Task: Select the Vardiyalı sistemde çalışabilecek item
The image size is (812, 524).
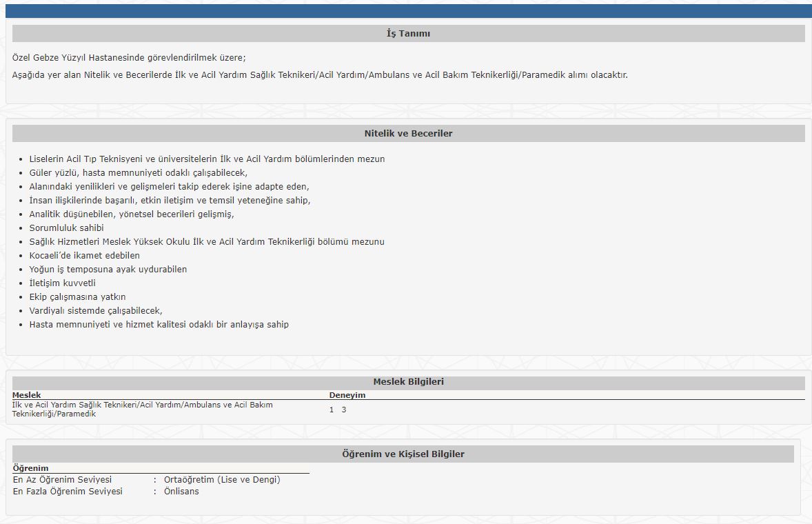Action: pyautogui.click(x=96, y=310)
